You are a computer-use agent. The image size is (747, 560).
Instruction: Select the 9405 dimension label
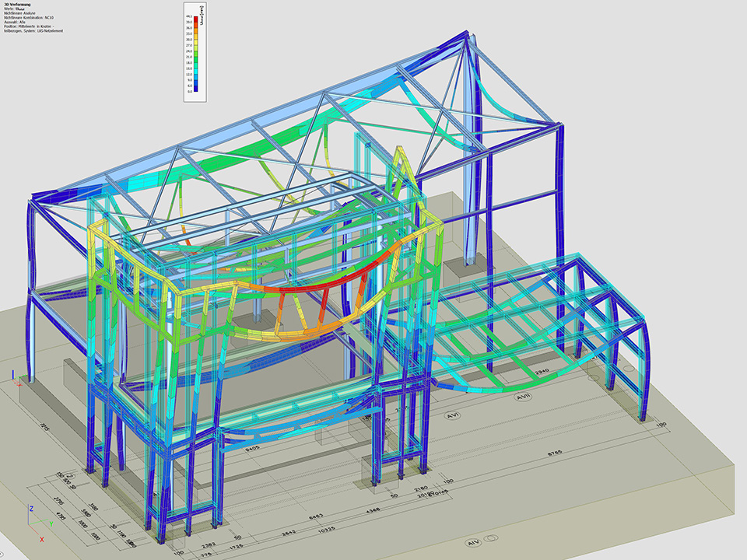(252, 450)
